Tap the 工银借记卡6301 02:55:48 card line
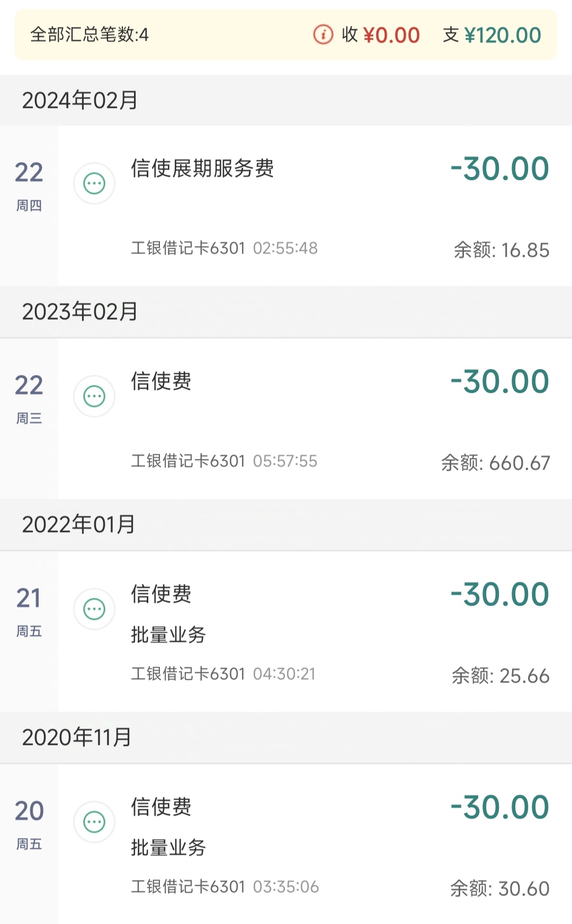Viewport: 572px width, 924px height. click(x=225, y=248)
